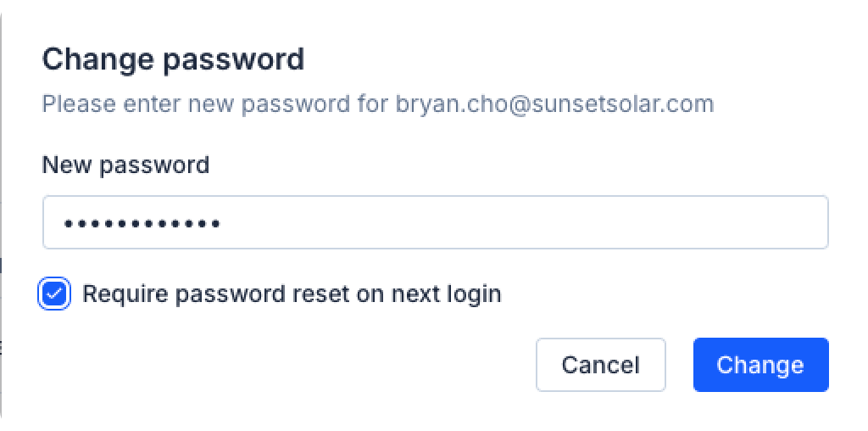Click the empty area of the password field
Viewport: 868px width, 431px height.
[526, 223]
